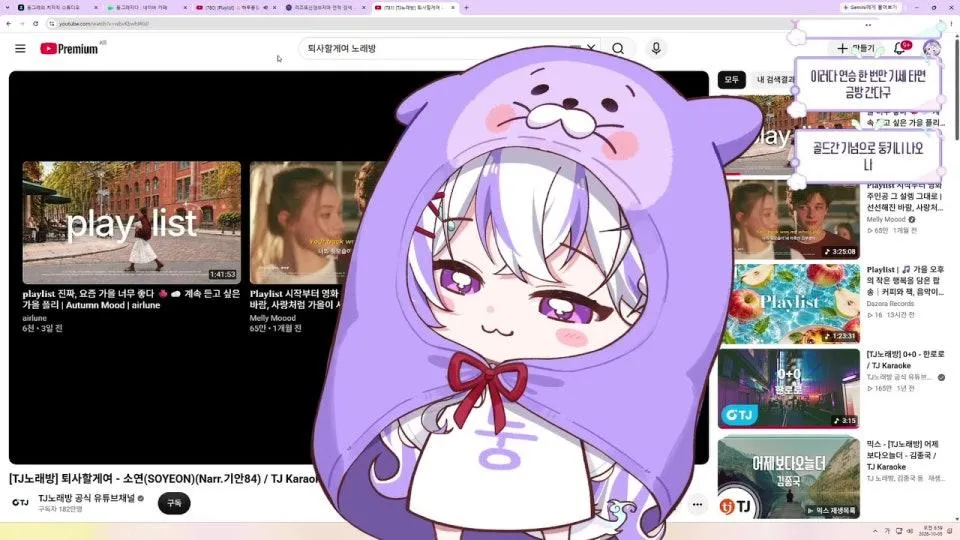This screenshot has width=960, height=540.
Task: Start voice search with the microphone icon
Action: [656, 48]
